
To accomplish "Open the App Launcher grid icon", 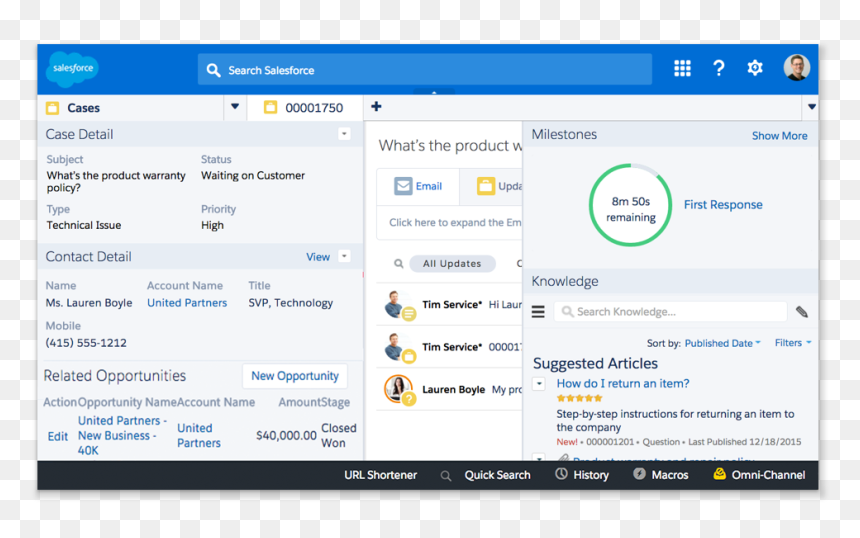I will click(x=682, y=68).
